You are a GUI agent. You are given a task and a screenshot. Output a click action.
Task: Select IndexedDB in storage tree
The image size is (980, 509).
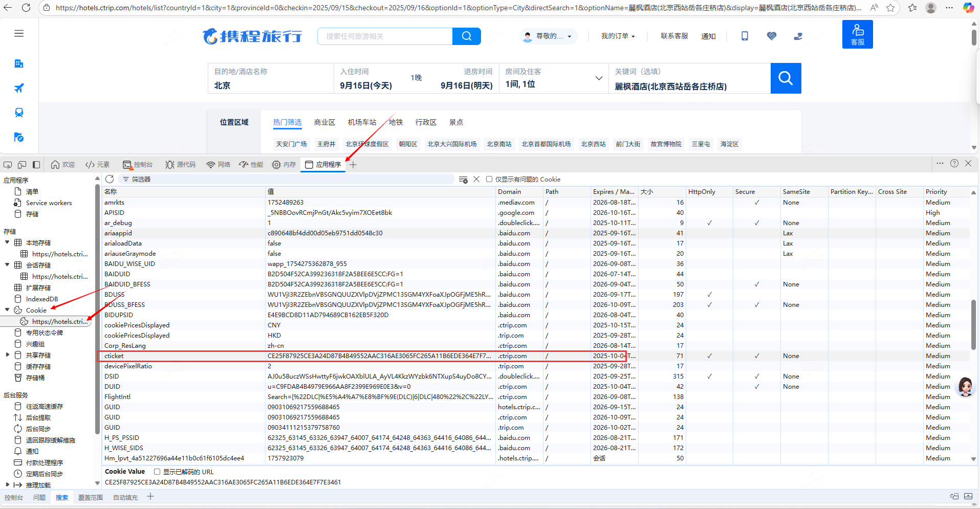click(x=41, y=299)
